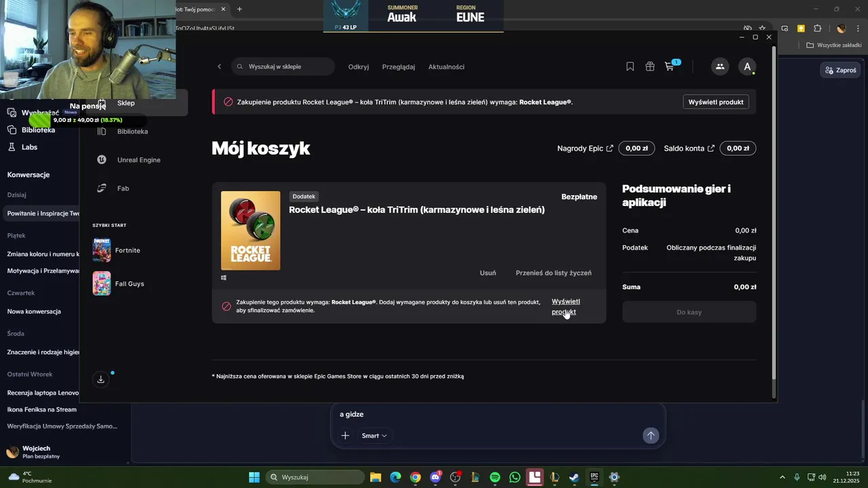The width and height of the screenshot is (868, 488).
Task: Open File Explorer from the taskbar
Action: [x=376, y=477]
